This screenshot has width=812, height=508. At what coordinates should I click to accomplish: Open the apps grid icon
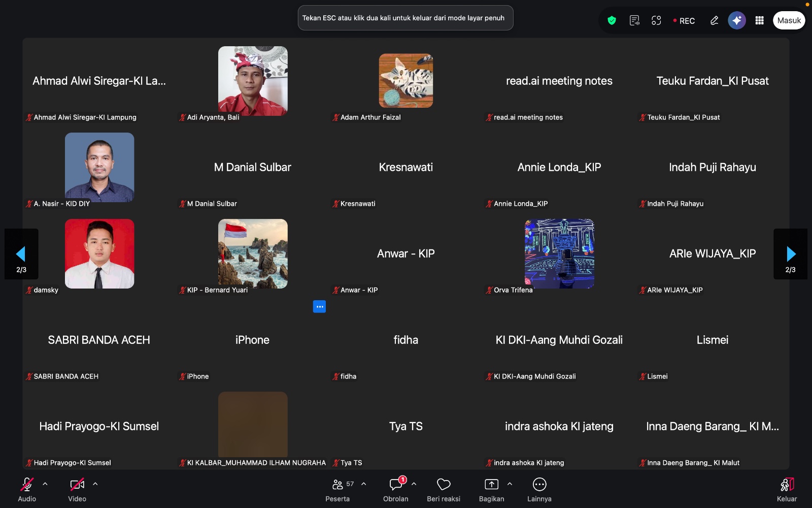[759, 20]
